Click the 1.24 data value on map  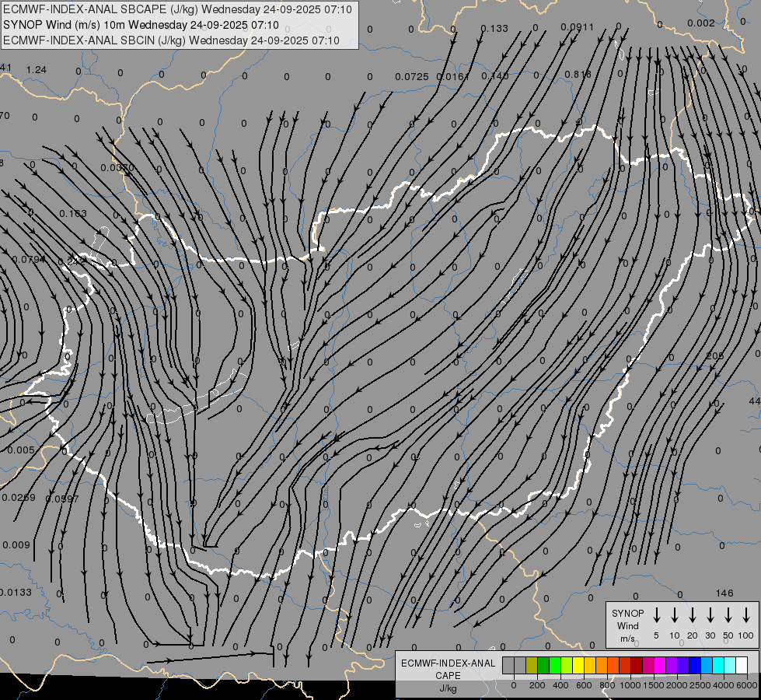click(37, 70)
